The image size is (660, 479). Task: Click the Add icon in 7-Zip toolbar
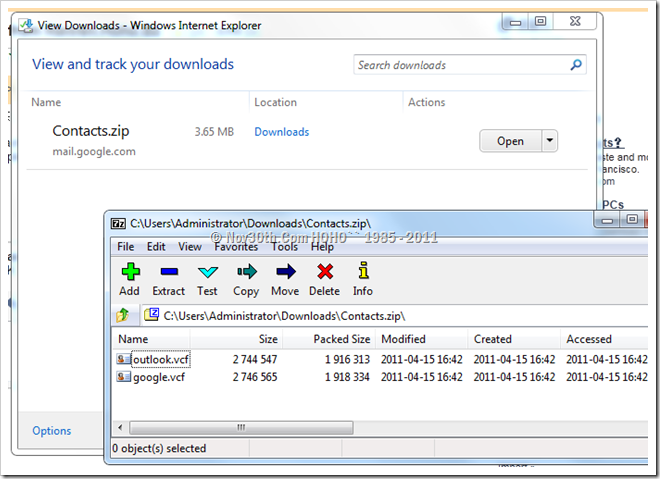(130, 272)
